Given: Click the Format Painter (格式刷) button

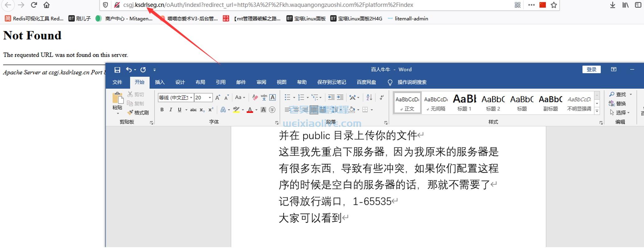Looking at the screenshot, I should 138,113.
